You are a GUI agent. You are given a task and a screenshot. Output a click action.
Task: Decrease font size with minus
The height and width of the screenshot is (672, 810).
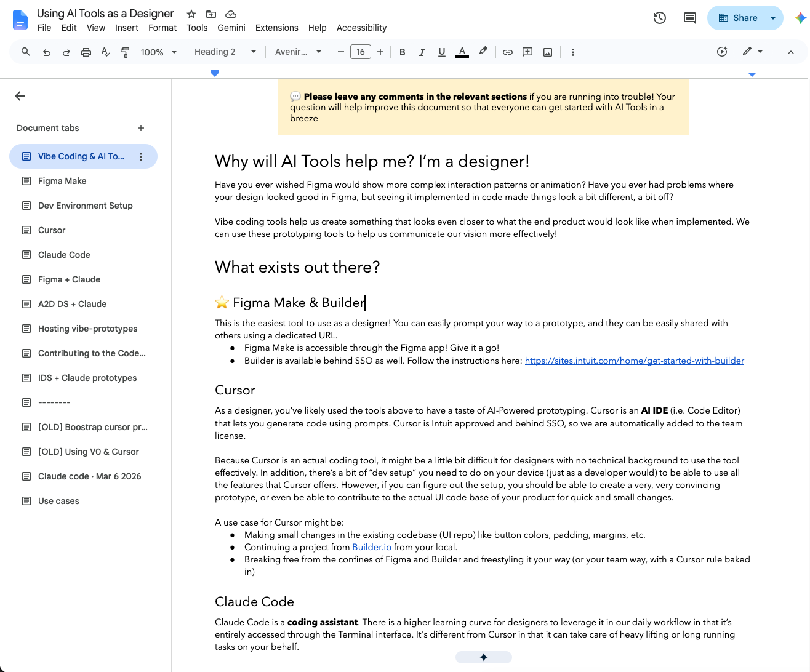pyautogui.click(x=341, y=52)
